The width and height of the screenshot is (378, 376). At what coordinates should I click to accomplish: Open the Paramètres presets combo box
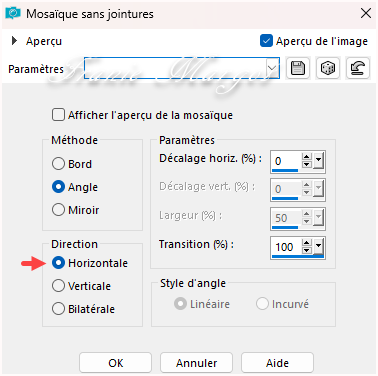coord(182,68)
